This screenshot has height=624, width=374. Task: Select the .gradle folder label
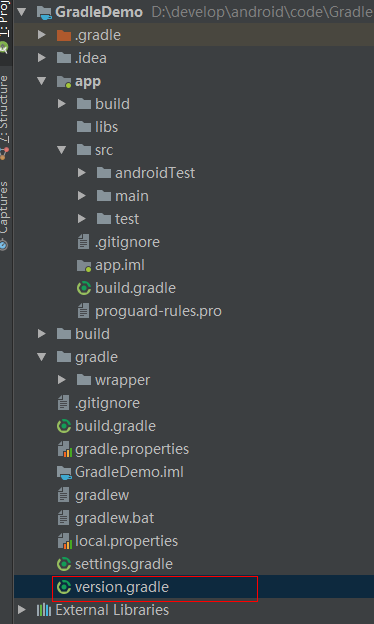(x=98, y=35)
